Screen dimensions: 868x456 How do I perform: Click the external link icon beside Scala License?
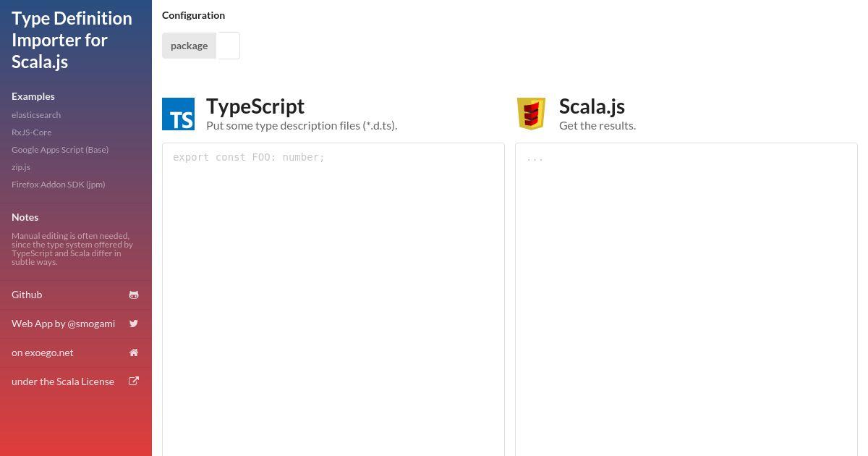(x=134, y=381)
